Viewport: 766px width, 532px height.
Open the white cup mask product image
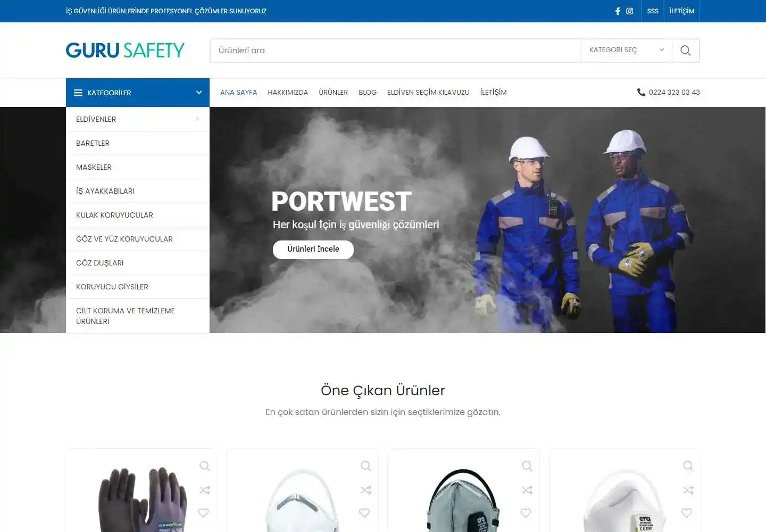tap(302, 500)
